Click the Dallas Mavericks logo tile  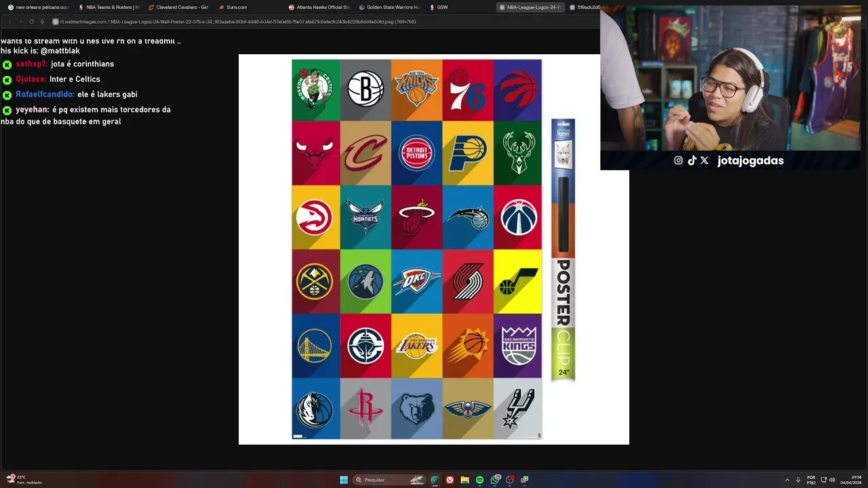[316, 409]
